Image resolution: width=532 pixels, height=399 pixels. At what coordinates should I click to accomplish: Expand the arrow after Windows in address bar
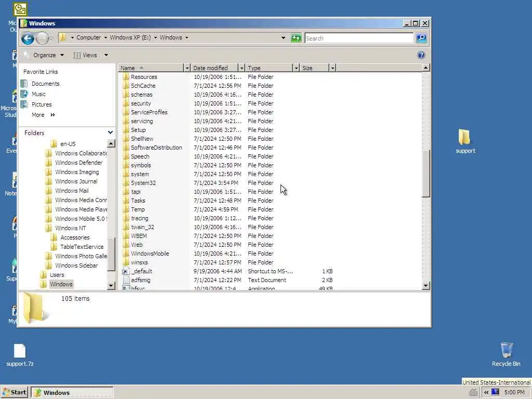click(187, 37)
